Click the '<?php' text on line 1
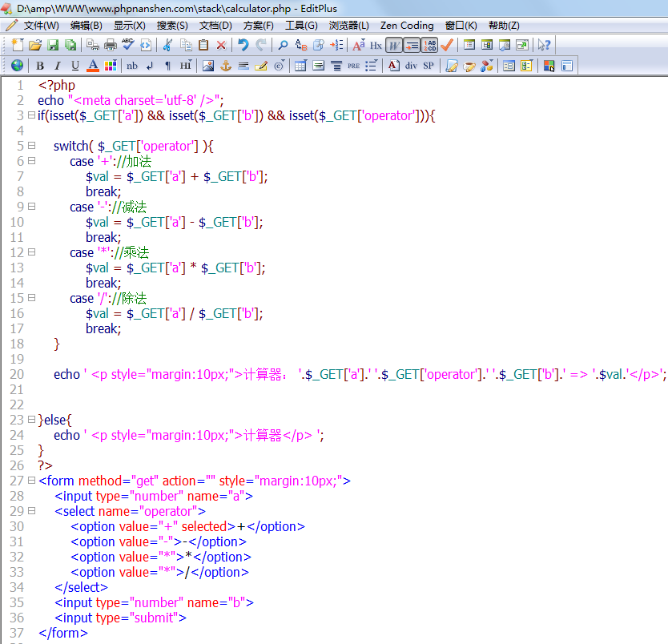The width and height of the screenshot is (668, 644). [57, 85]
